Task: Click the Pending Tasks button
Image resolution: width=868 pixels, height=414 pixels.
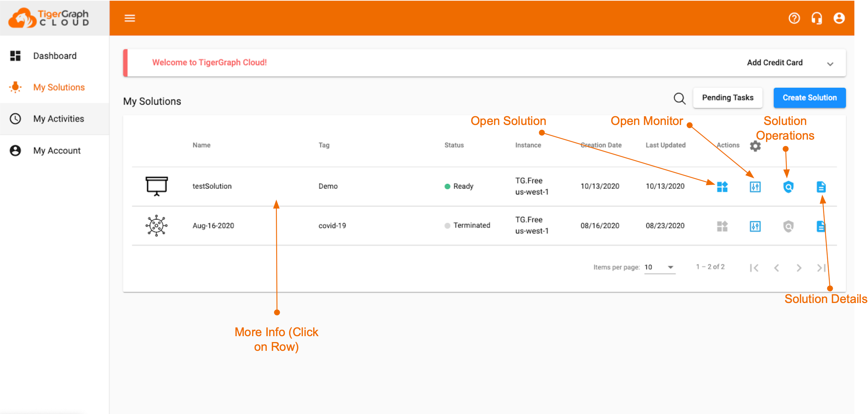Action: click(x=727, y=98)
